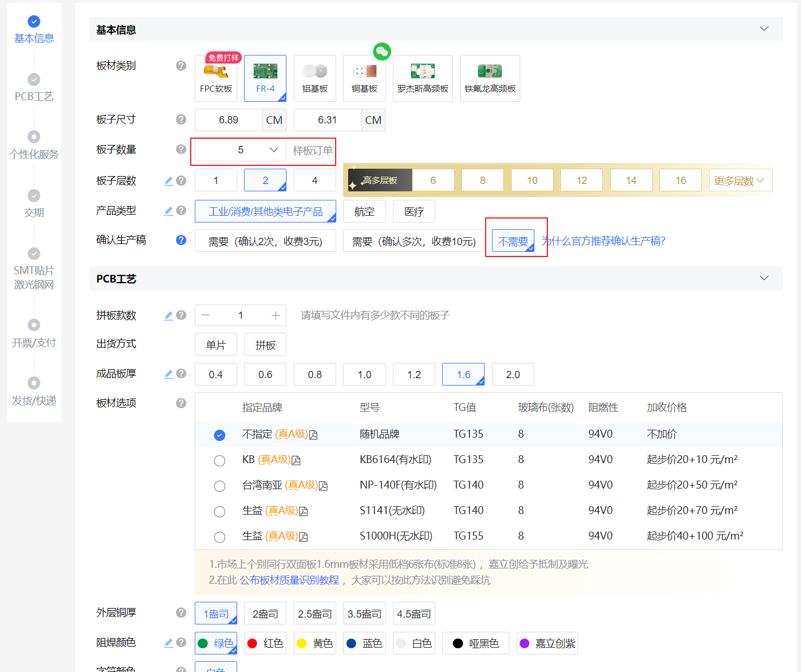
Task: Choose the 铝基板 material icon
Action: pyautogui.click(x=315, y=78)
